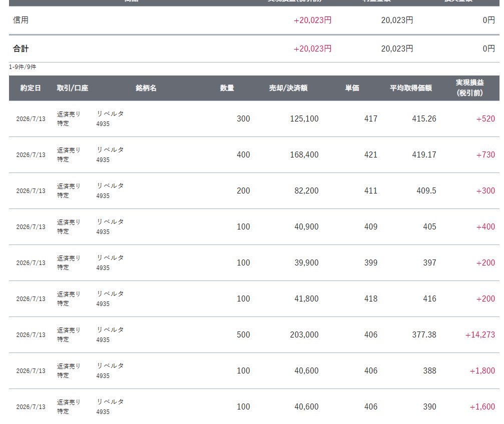504x424 pixels.
Task: Click the 377.38 average acquisition price
Action: point(424,334)
